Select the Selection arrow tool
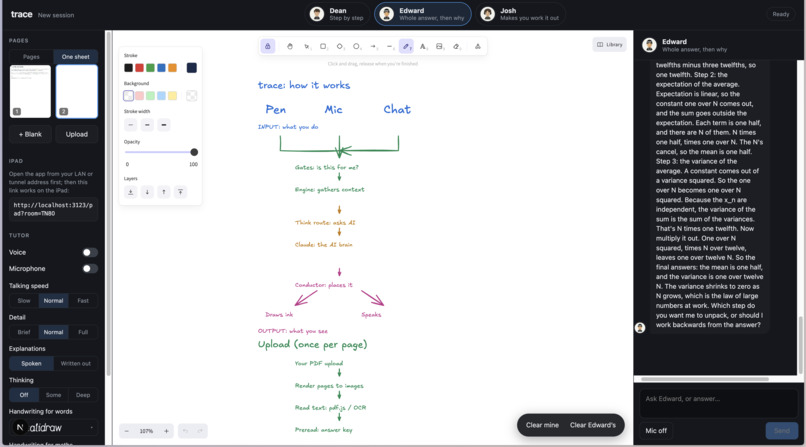 click(307, 46)
